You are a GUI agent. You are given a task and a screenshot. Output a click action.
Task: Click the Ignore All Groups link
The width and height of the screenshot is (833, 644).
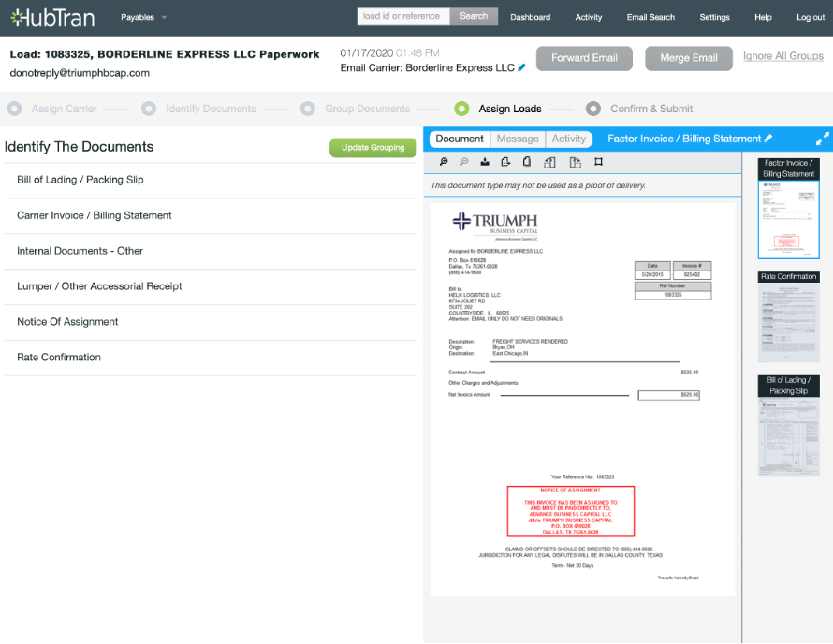[782, 56]
